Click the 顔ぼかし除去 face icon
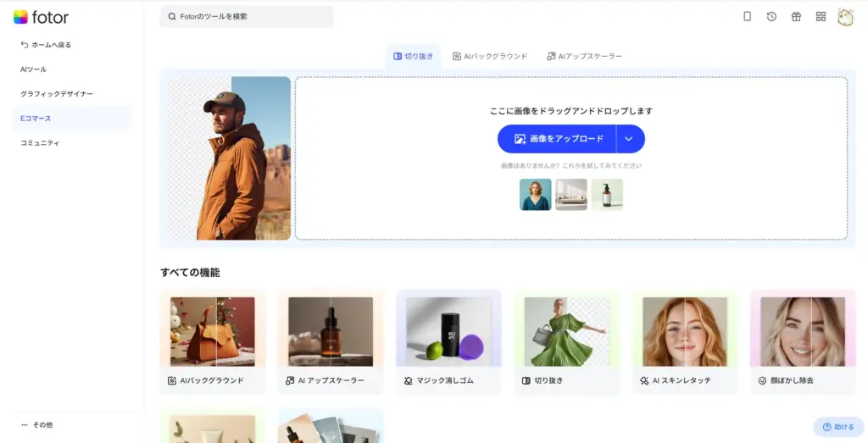Image resolution: width=868 pixels, height=443 pixels. coord(762,380)
